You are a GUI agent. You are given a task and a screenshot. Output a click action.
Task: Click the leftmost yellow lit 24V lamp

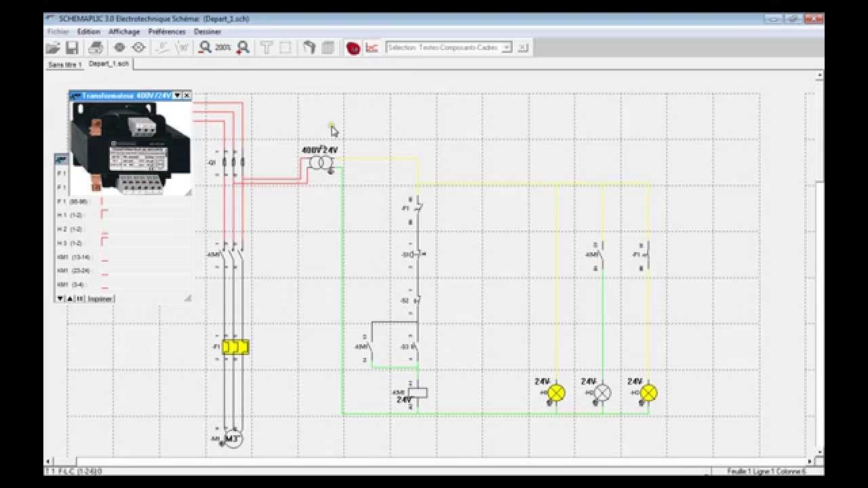pos(556,392)
